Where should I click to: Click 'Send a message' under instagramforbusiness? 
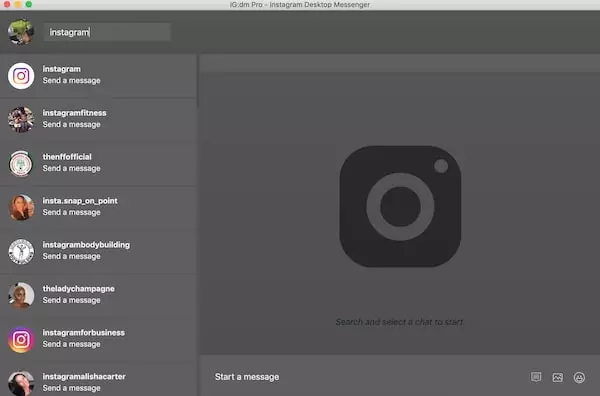[x=72, y=344]
